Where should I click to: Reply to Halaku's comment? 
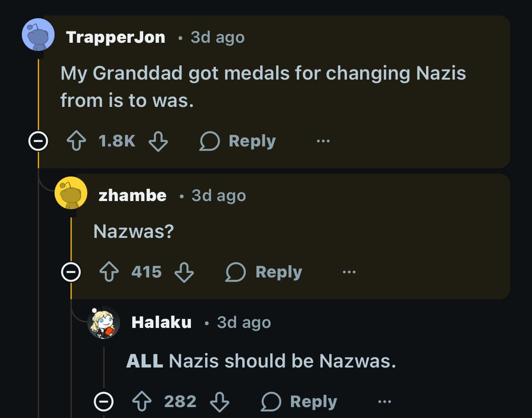click(299, 402)
